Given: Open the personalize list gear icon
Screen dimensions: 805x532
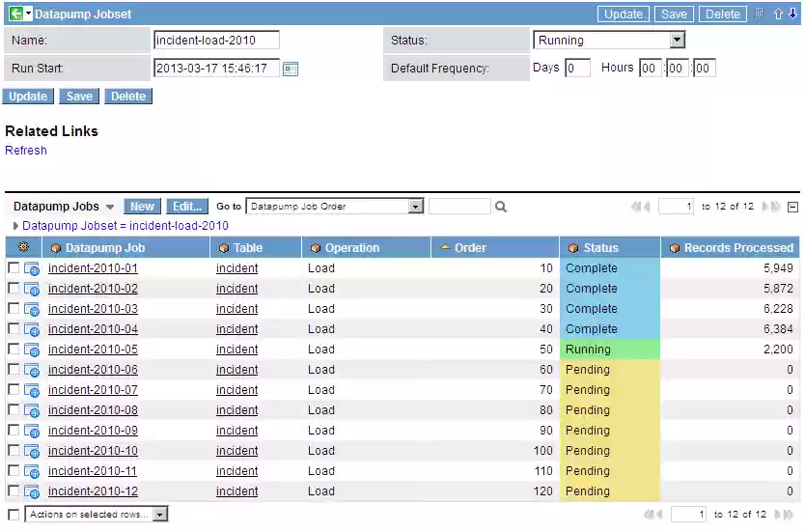Looking at the screenshot, I should (x=23, y=247).
